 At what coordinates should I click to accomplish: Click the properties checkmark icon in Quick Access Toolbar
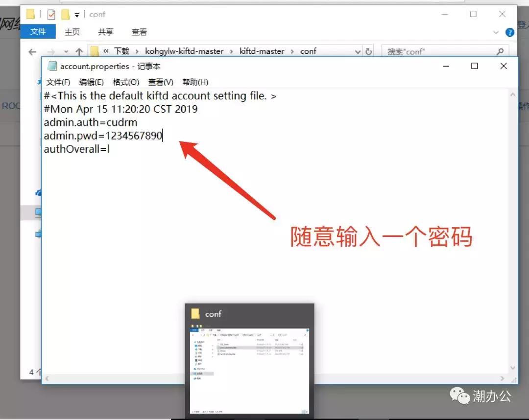[51, 14]
